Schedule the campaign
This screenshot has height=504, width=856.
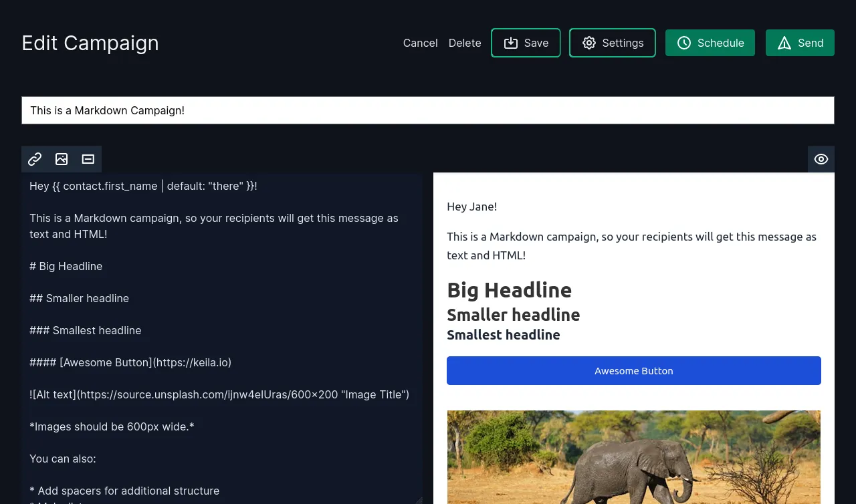coord(710,43)
